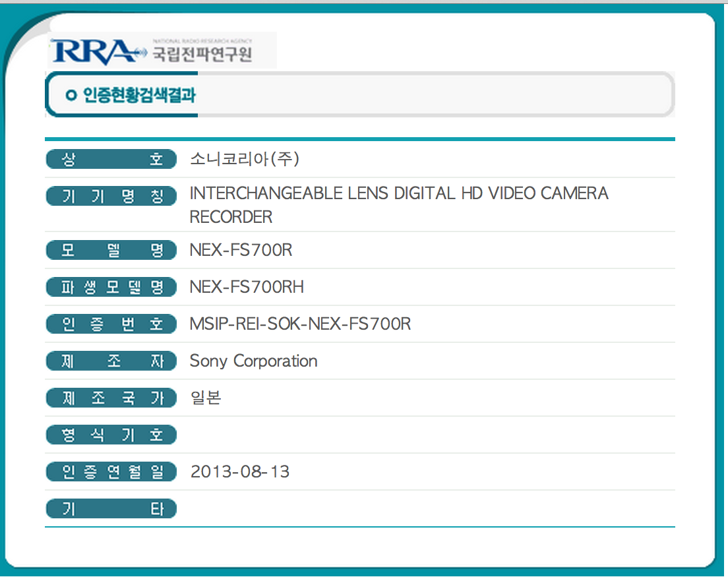Select the 기기명칭 label

click(111, 196)
